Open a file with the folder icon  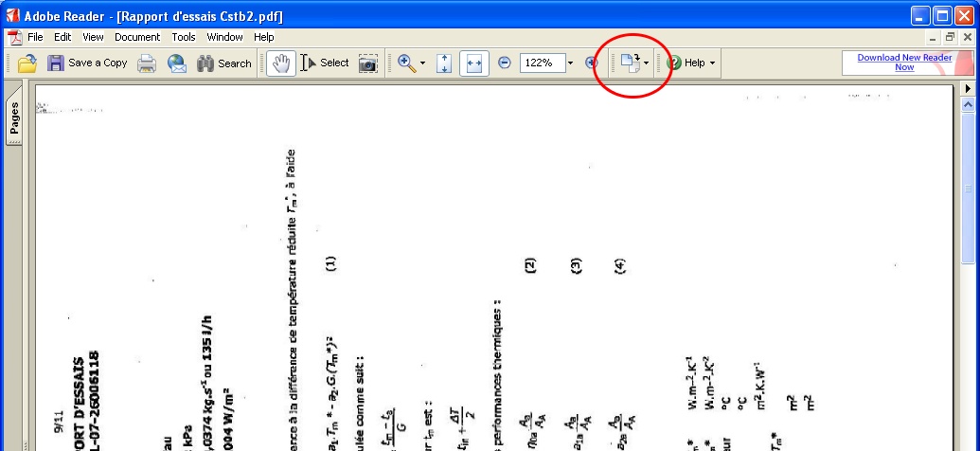27,63
